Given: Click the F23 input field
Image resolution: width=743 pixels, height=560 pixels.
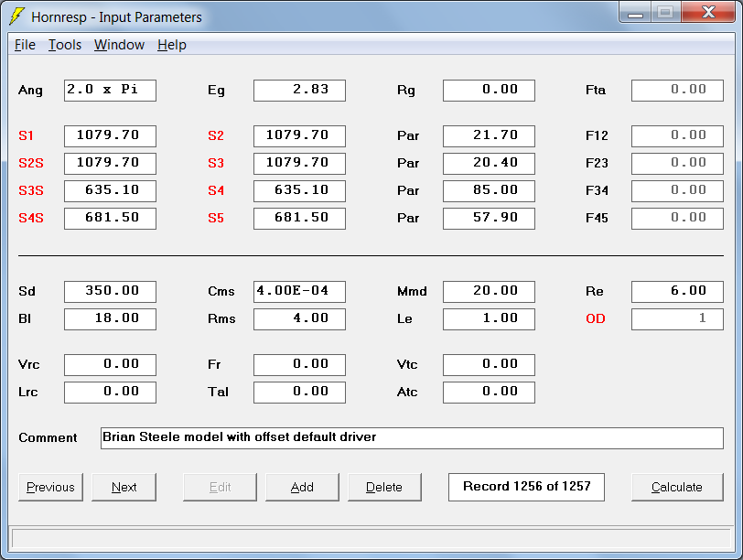Looking at the screenshot, I should coord(678,164).
